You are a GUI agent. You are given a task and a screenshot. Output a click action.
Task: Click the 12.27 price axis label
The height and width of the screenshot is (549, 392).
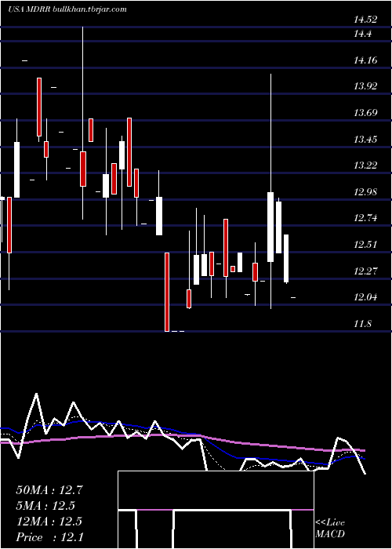pos(365,271)
